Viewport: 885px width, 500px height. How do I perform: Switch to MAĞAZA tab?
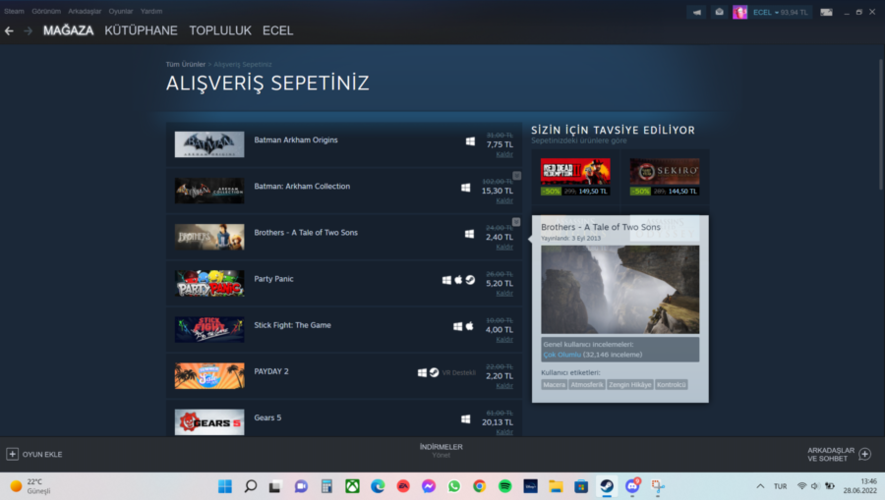(68, 30)
